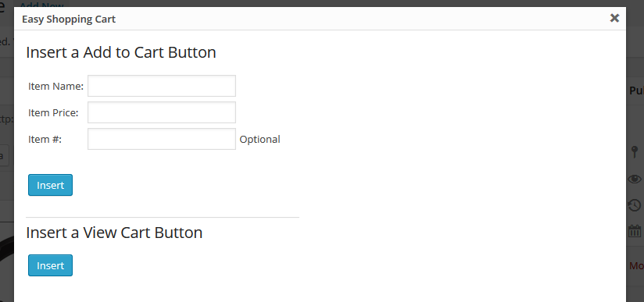Click the Insert a Add to Cart Button heading
The height and width of the screenshot is (302, 644).
pos(121,52)
